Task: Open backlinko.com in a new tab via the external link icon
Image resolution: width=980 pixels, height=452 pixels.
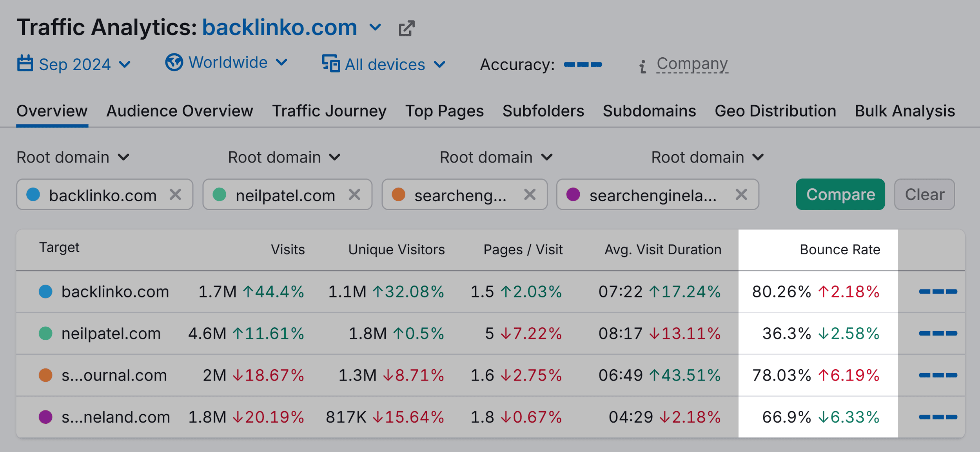Action: click(x=407, y=28)
